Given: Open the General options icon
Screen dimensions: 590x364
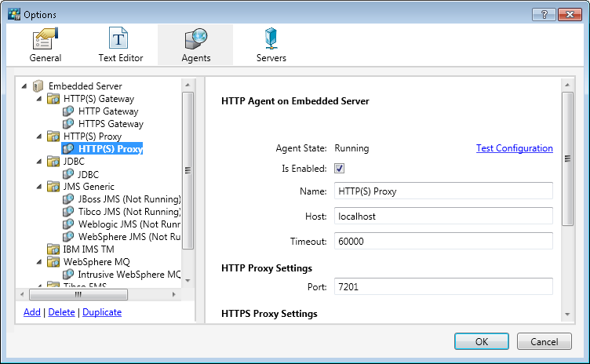Looking at the screenshot, I should [45, 38].
